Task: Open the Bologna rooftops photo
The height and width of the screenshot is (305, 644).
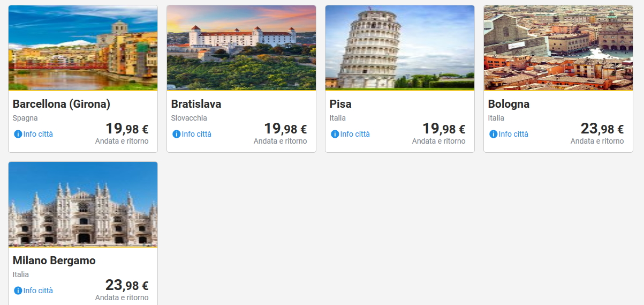Action: tap(558, 48)
